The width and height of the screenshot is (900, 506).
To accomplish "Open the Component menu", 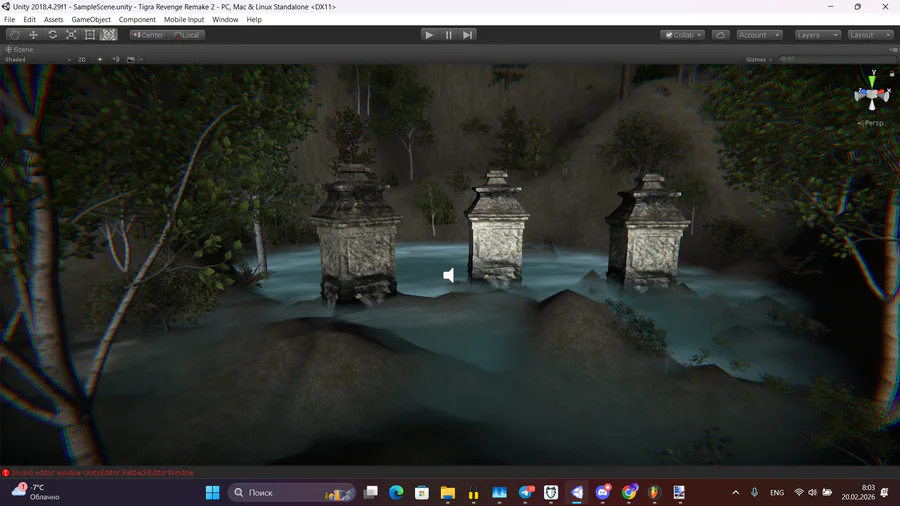I will [137, 20].
